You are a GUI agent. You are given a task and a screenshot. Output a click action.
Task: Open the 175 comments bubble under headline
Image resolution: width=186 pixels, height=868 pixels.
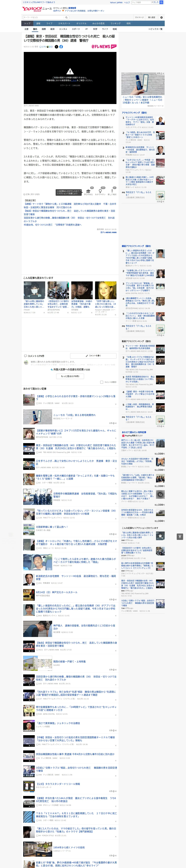43,47
